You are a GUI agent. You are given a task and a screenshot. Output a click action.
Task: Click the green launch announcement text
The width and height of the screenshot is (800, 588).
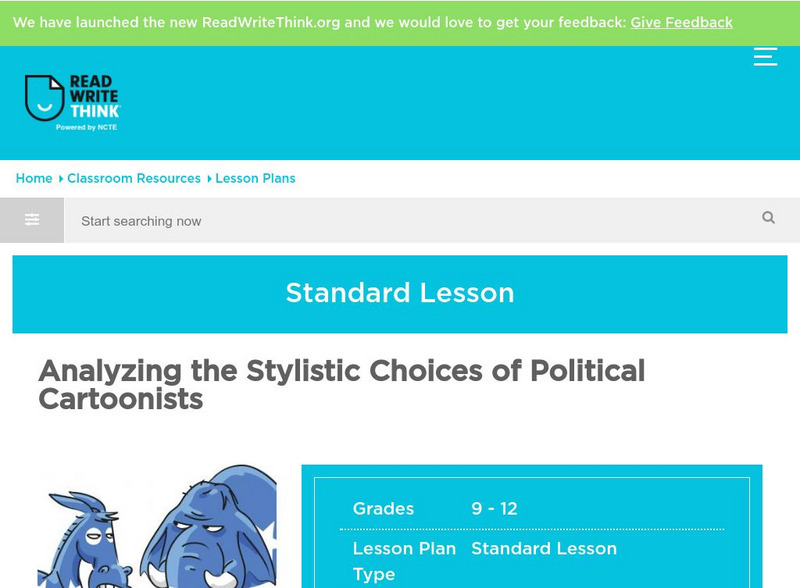320,22
